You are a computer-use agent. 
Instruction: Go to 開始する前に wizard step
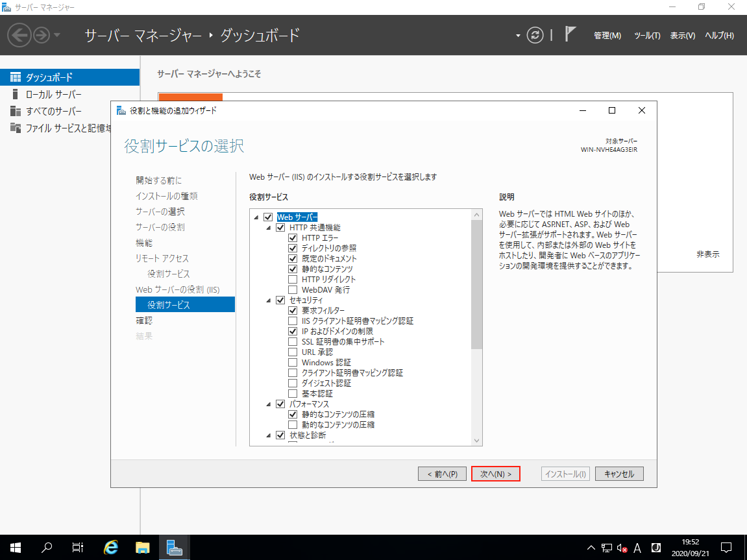coord(158,180)
